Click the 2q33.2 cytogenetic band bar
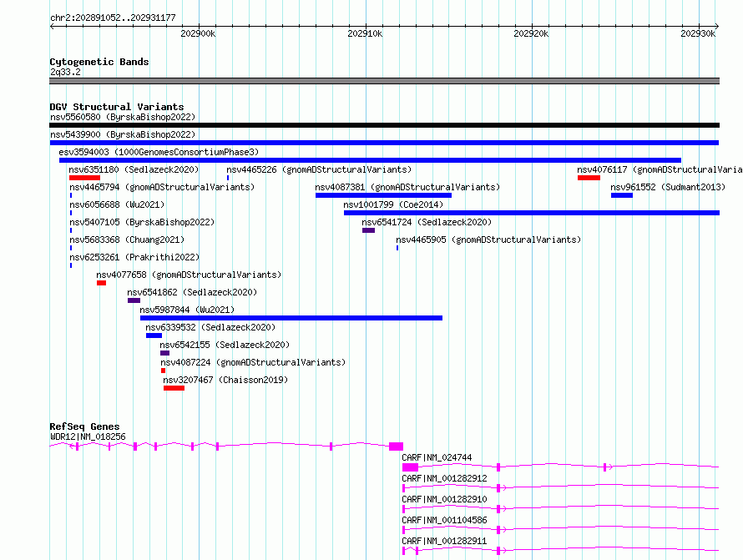The width and height of the screenshot is (743, 560). coord(384,81)
